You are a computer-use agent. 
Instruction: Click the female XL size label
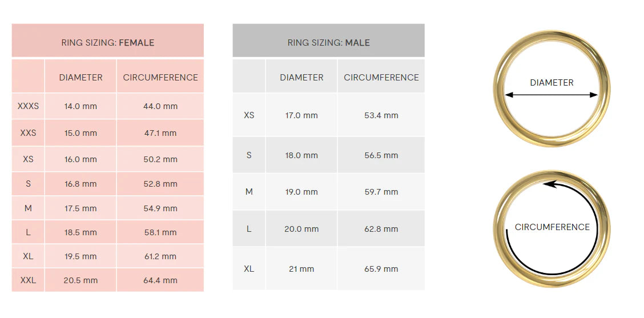[x=28, y=256]
